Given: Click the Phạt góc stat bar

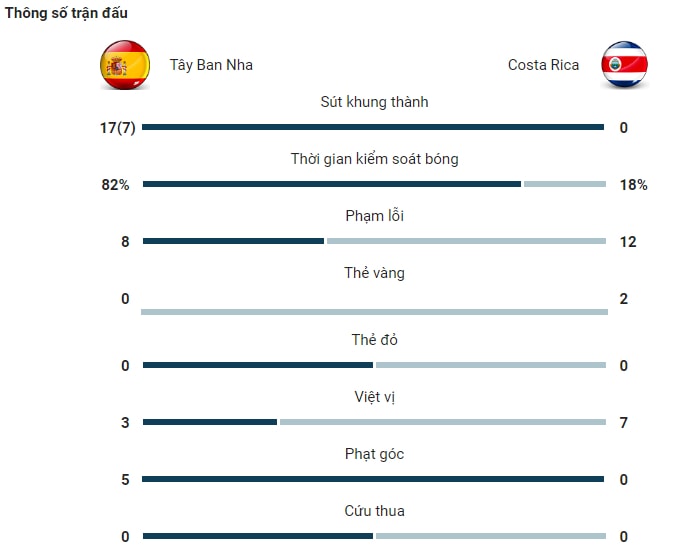Looking at the screenshot, I should click(x=373, y=479).
